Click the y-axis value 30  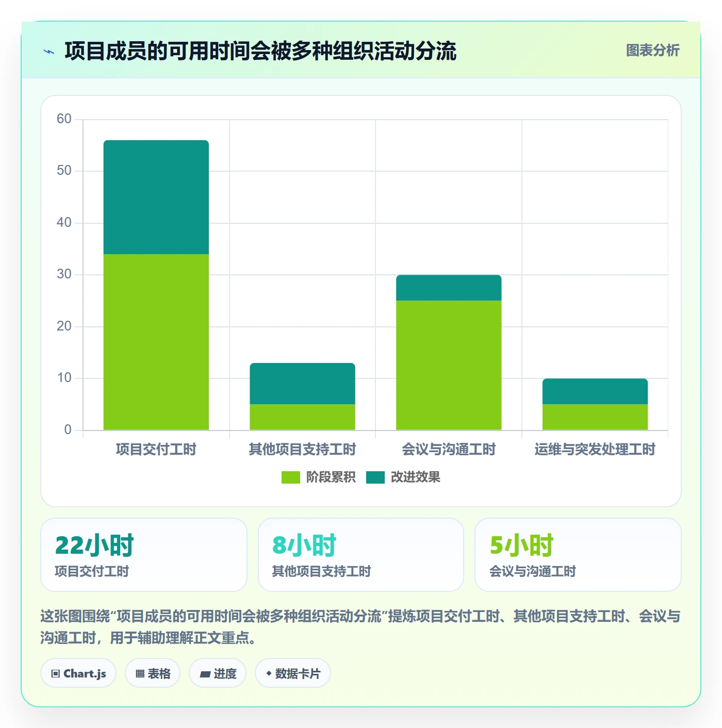pyautogui.click(x=64, y=274)
